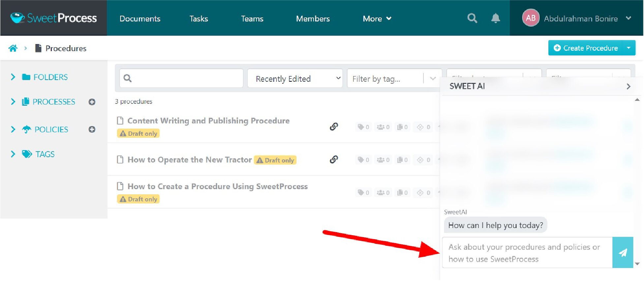The height and width of the screenshot is (281, 644).
Task: Click process count of New Tractor procedure
Action: [402, 160]
